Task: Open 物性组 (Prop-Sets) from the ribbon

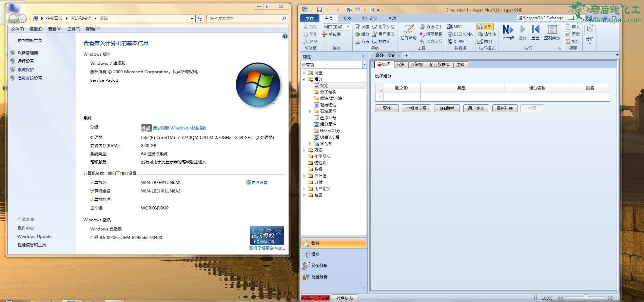Action: pos(382,42)
